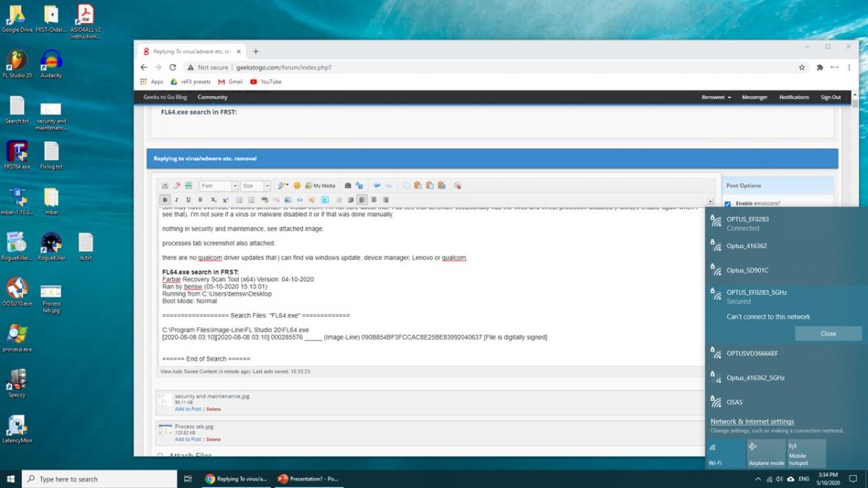
Task: Open Chrome extensions puzzle icon
Action: tap(820, 67)
